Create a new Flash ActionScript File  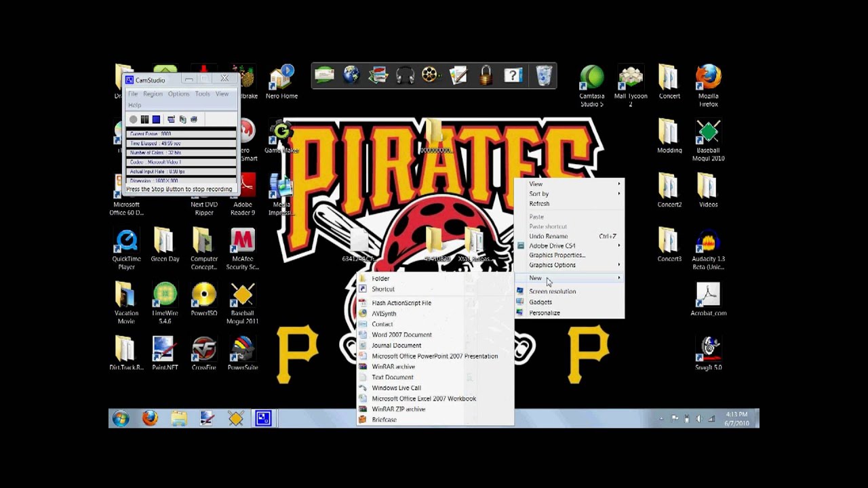[x=435, y=303]
